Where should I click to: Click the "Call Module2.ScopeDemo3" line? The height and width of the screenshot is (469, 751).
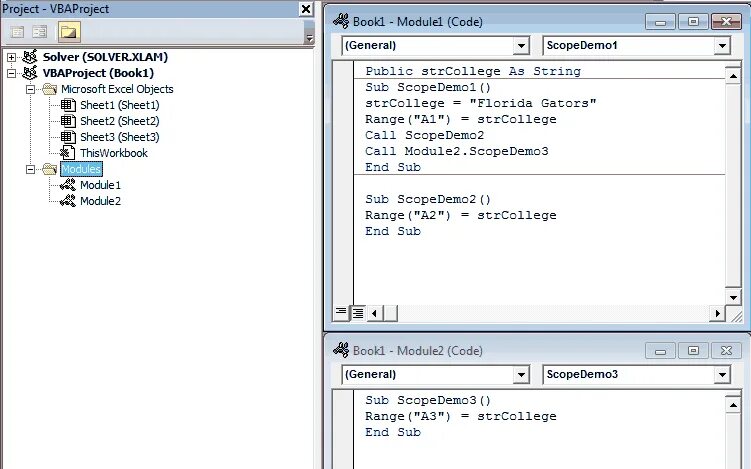coord(457,151)
